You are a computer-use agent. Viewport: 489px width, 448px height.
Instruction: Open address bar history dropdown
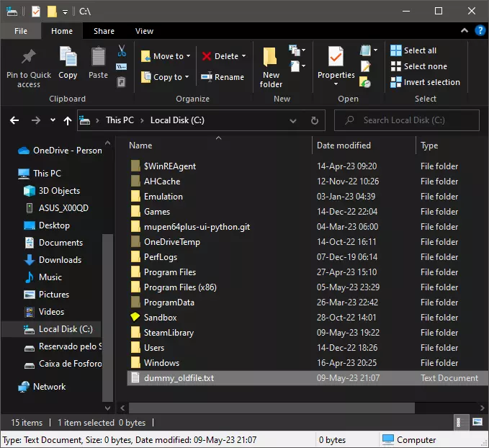tap(292, 120)
